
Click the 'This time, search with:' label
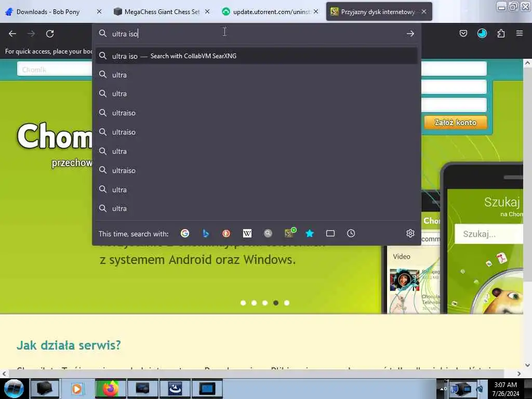[x=134, y=234]
